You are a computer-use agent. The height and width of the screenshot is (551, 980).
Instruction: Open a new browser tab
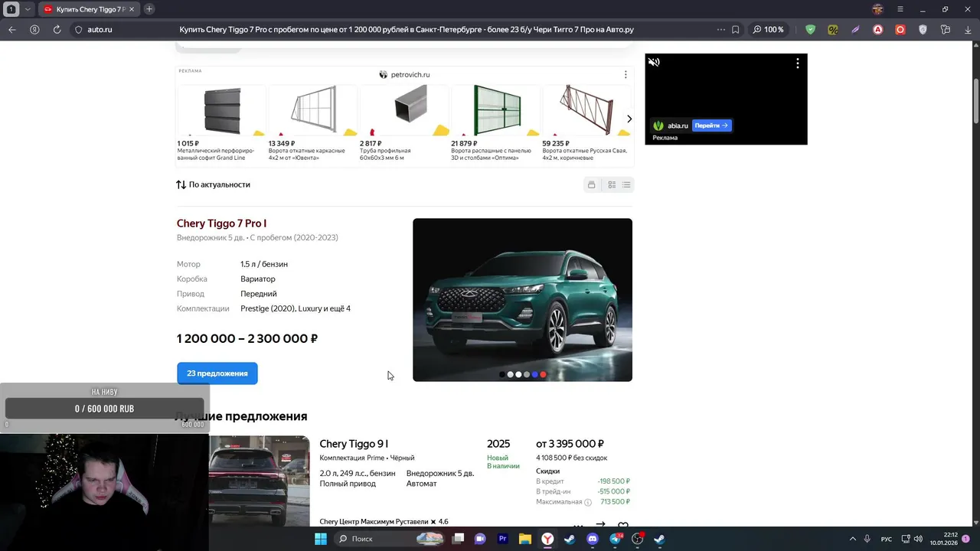coord(149,9)
